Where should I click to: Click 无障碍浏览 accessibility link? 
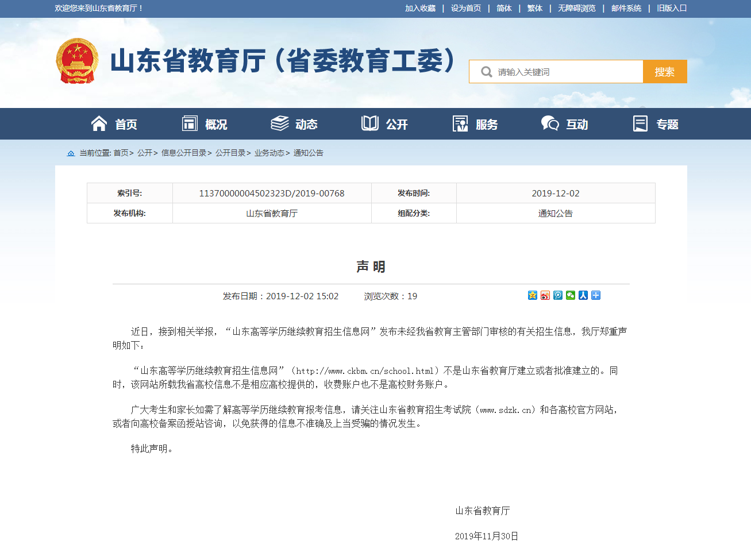coord(576,9)
